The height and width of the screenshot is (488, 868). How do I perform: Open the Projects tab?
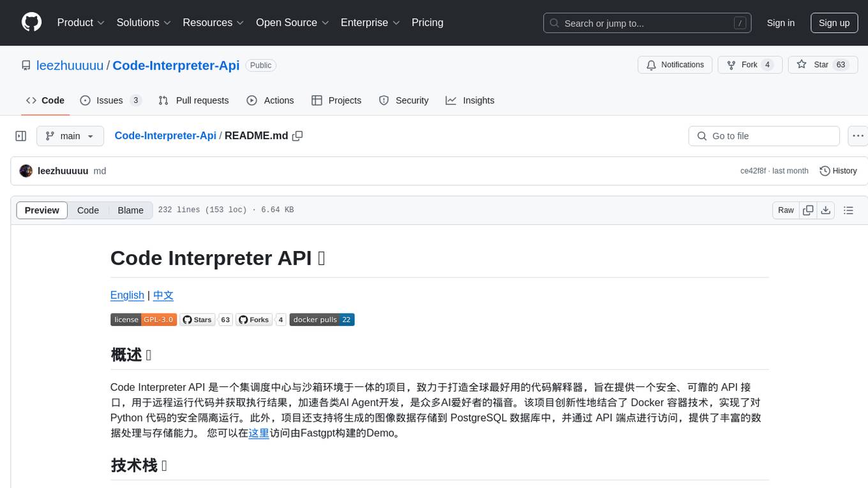pos(336,100)
